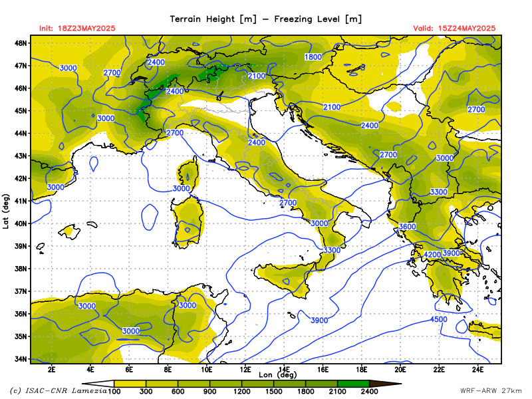This screenshot has height=399, width=532.
Task: Click the 44N latitude tick label
Action: click(x=21, y=134)
